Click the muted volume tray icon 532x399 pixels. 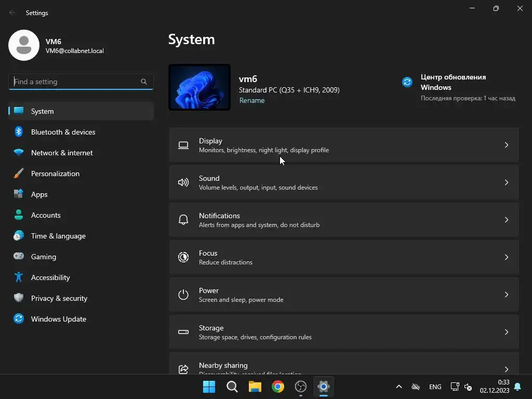[x=468, y=387]
